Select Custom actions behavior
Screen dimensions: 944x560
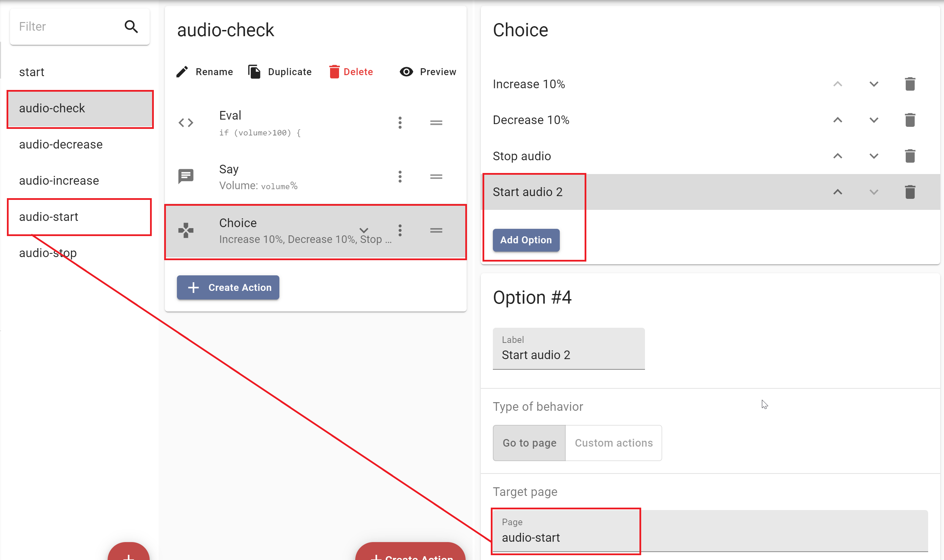pyautogui.click(x=614, y=442)
